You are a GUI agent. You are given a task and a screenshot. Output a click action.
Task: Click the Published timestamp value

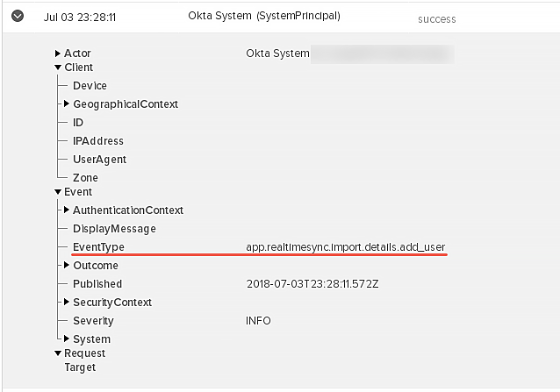point(312,284)
